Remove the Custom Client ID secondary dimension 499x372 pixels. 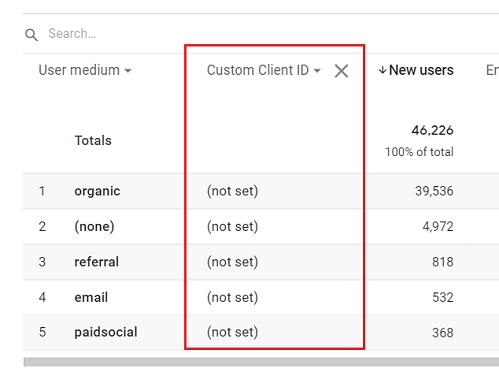tap(341, 71)
